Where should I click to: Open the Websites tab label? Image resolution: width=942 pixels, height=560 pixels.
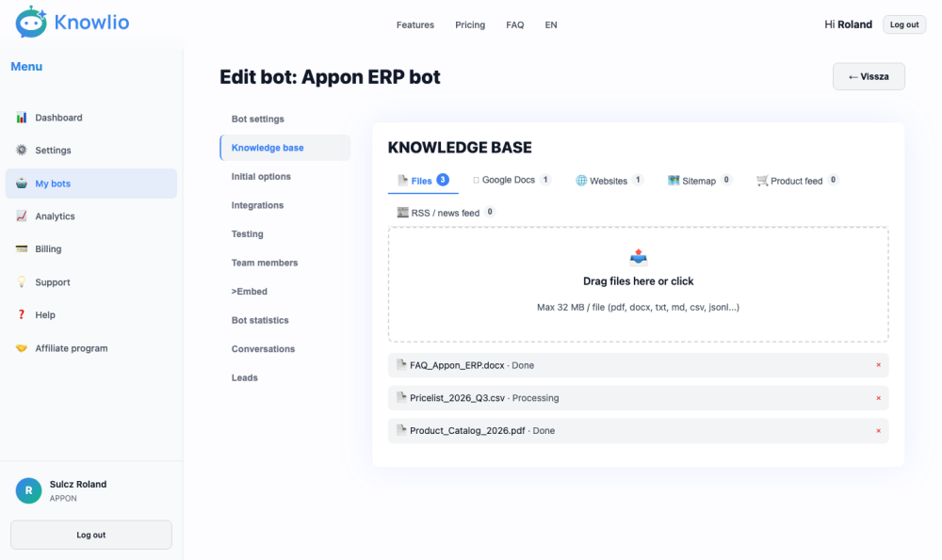pyautogui.click(x=608, y=181)
